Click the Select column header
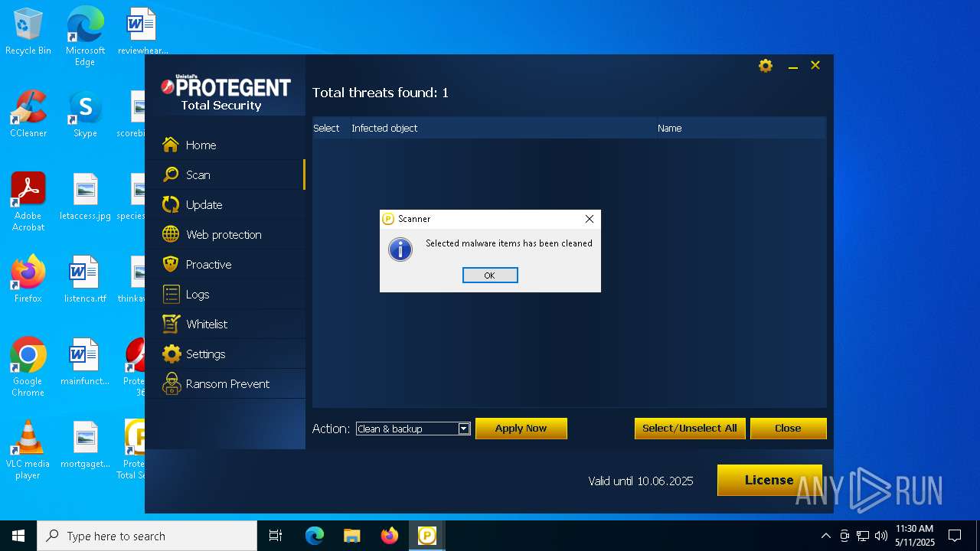 coord(326,128)
